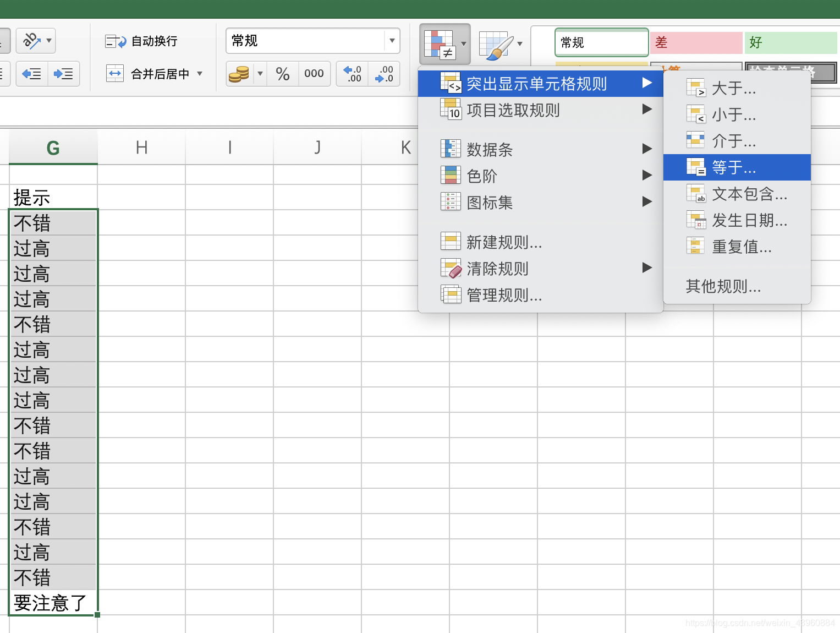Viewport: 840px width, 633px height.
Task: Decrease decimal places
Action: 384,74
